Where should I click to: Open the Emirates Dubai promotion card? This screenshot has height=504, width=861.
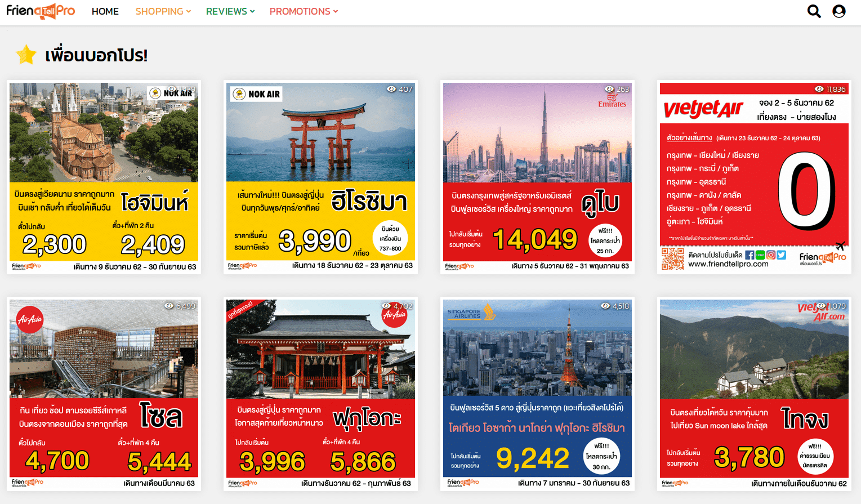click(537, 177)
